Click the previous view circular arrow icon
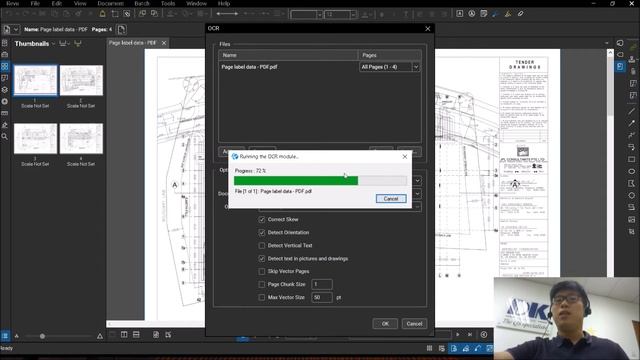Screen dimensions: 640x360 click(484, 335)
